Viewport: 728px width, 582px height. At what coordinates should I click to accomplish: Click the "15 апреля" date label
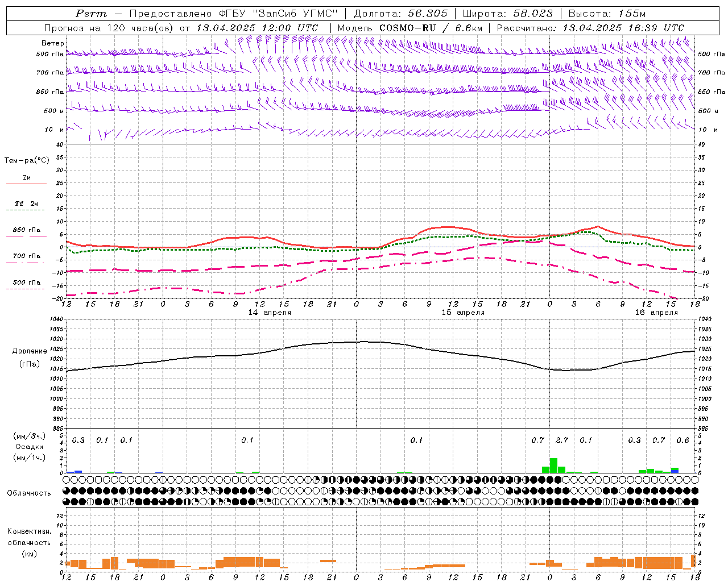pos(463,313)
